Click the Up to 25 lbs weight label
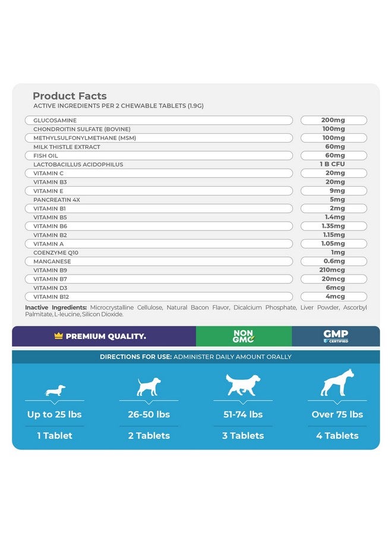The height and width of the screenshot is (535, 392). (x=55, y=414)
